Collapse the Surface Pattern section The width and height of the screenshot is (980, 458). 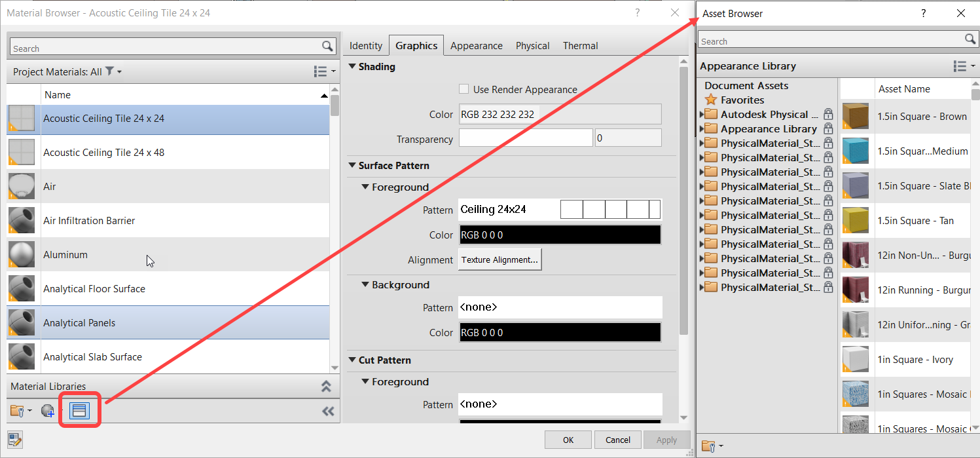point(352,166)
